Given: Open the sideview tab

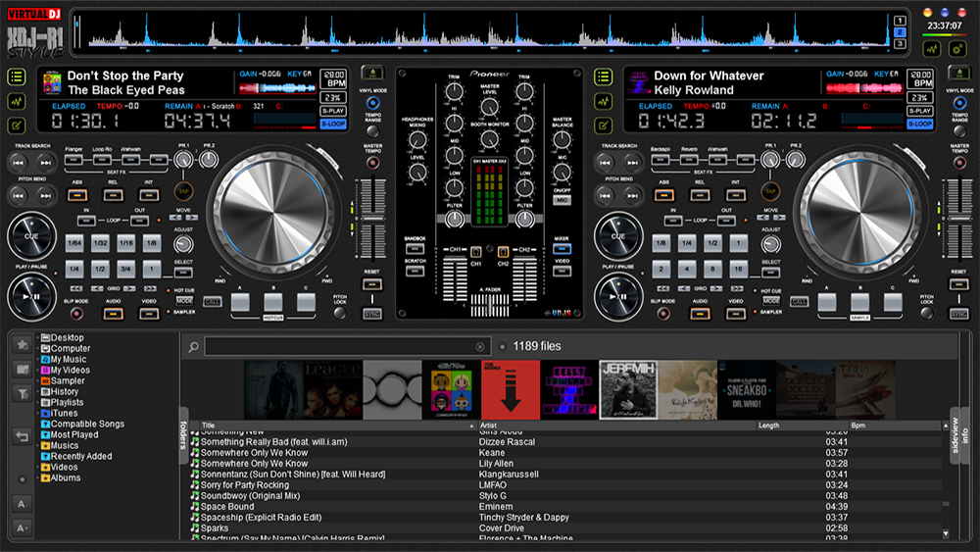Looking at the screenshot, I should 955,435.
